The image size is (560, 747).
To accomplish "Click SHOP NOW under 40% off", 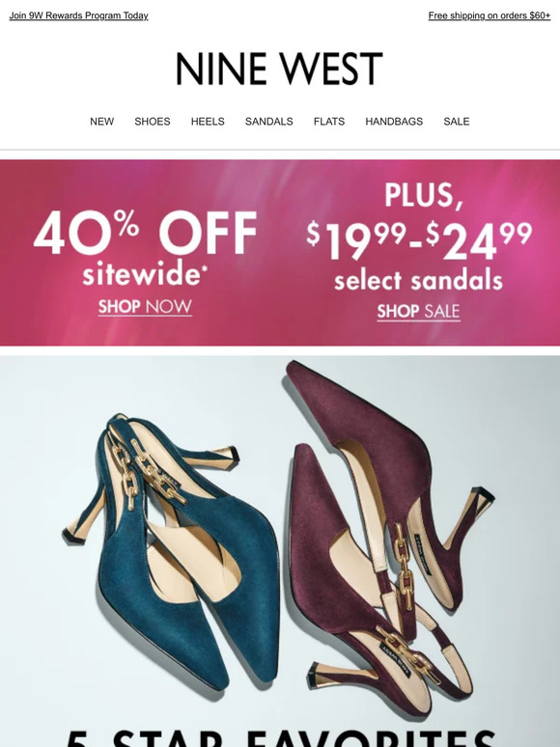I will click(x=145, y=307).
